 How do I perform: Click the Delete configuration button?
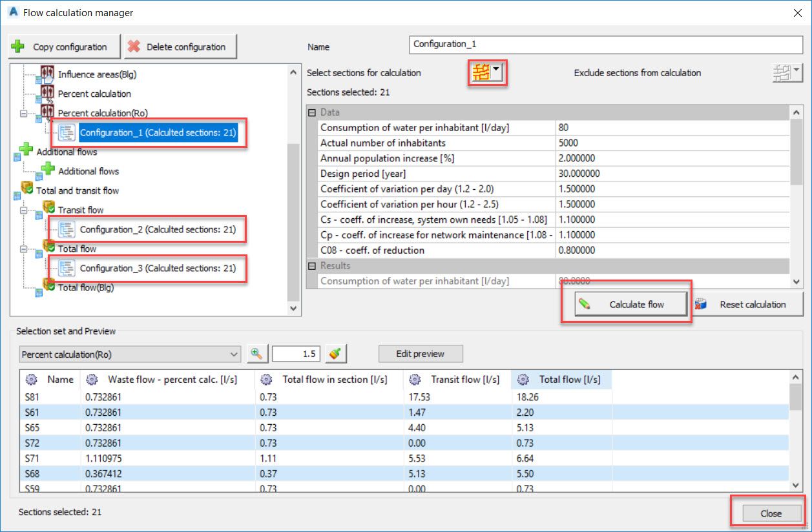pyautogui.click(x=181, y=46)
